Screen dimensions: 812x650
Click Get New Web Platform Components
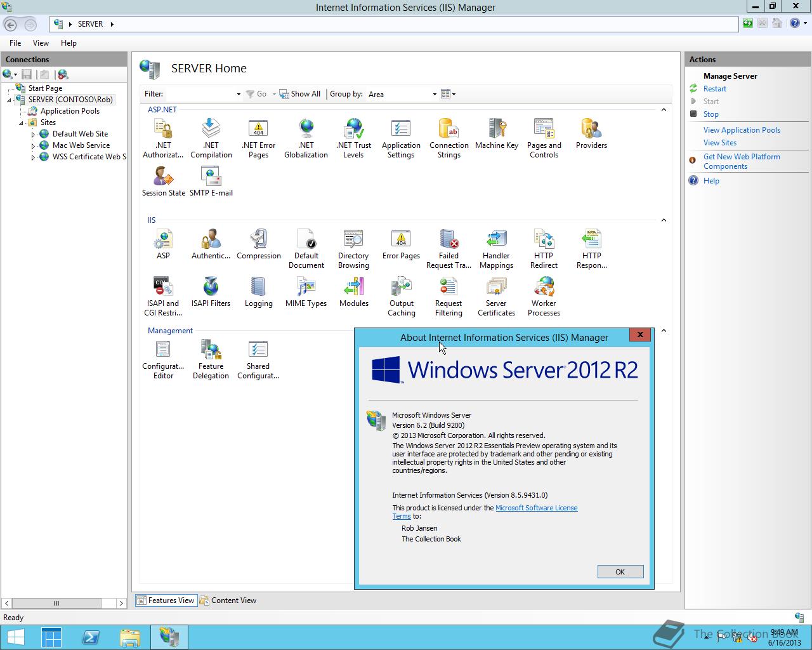click(x=742, y=161)
